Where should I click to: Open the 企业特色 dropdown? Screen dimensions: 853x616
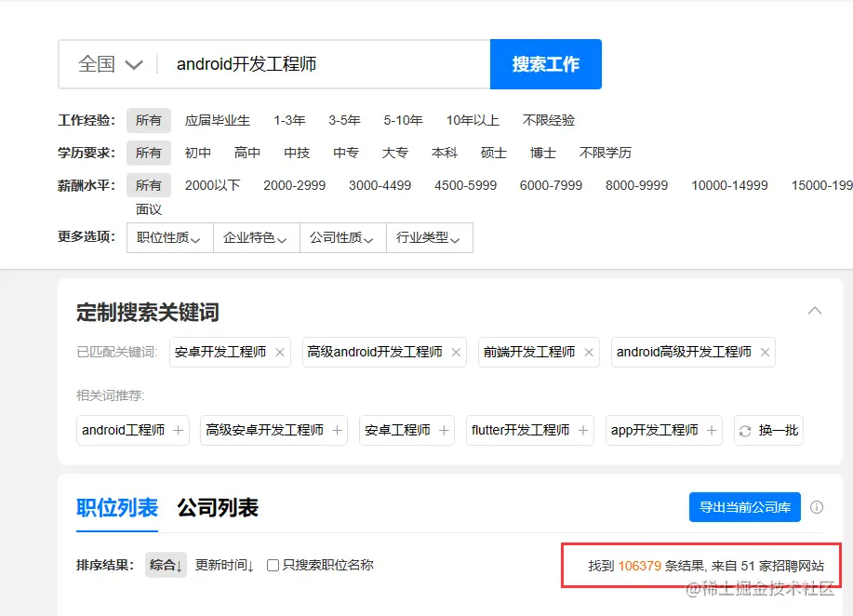[256, 237]
